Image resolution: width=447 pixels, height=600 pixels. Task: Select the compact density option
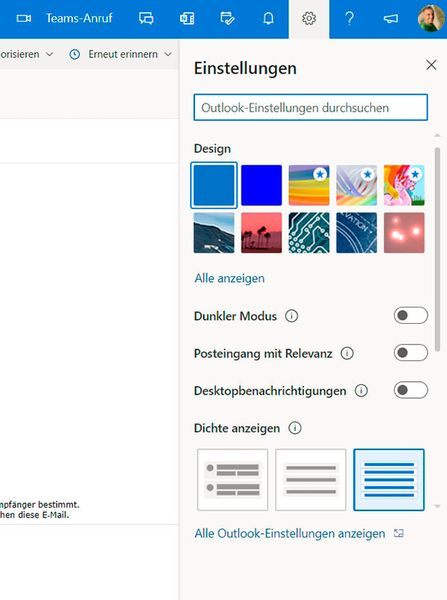[x=389, y=480]
